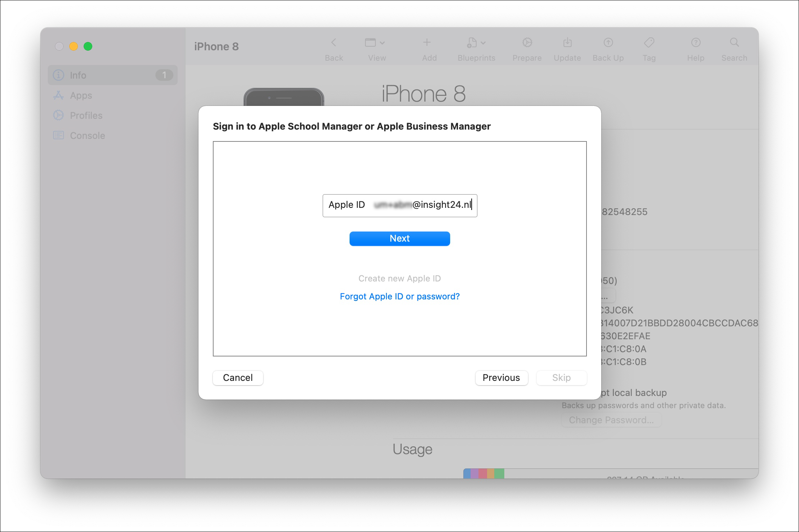Screen dimensions: 799x532
Task: Open the Console sidebar item
Action: point(113,136)
